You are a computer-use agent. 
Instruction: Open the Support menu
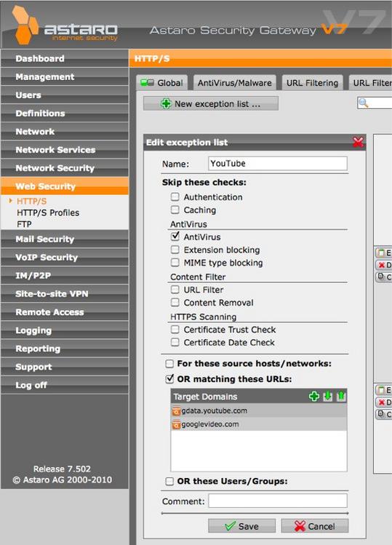pos(65,367)
